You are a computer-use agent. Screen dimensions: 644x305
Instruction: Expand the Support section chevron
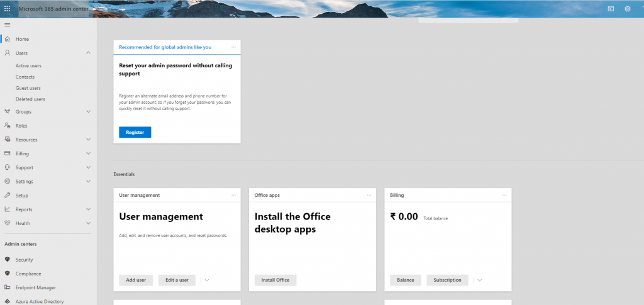(88, 167)
